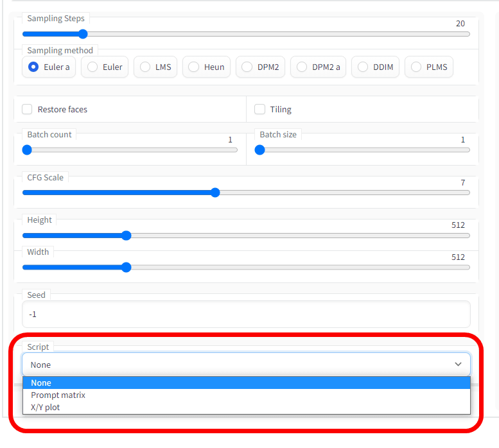Select the Euler sampling method
499x448 pixels.
coord(105,67)
